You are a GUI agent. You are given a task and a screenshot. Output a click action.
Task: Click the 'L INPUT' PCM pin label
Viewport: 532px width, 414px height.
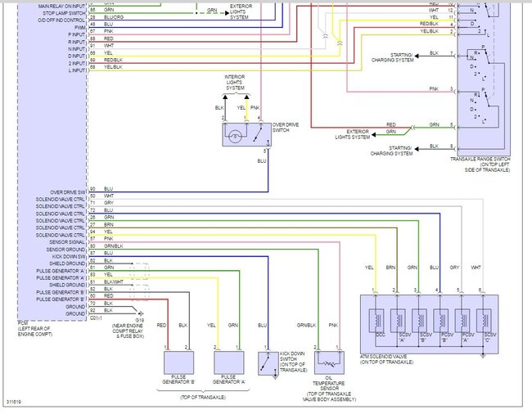click(x=77, y=70)
